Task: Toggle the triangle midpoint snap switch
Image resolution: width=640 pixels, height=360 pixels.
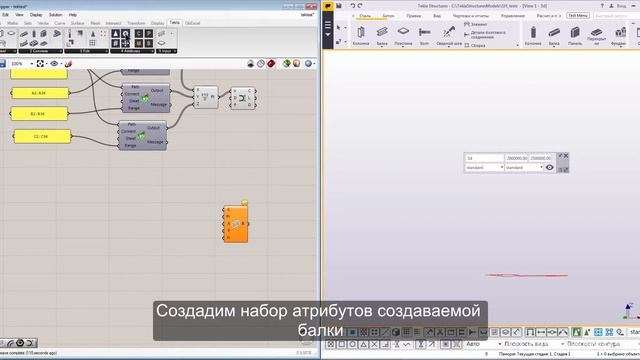Action: [x=363, y=344]
